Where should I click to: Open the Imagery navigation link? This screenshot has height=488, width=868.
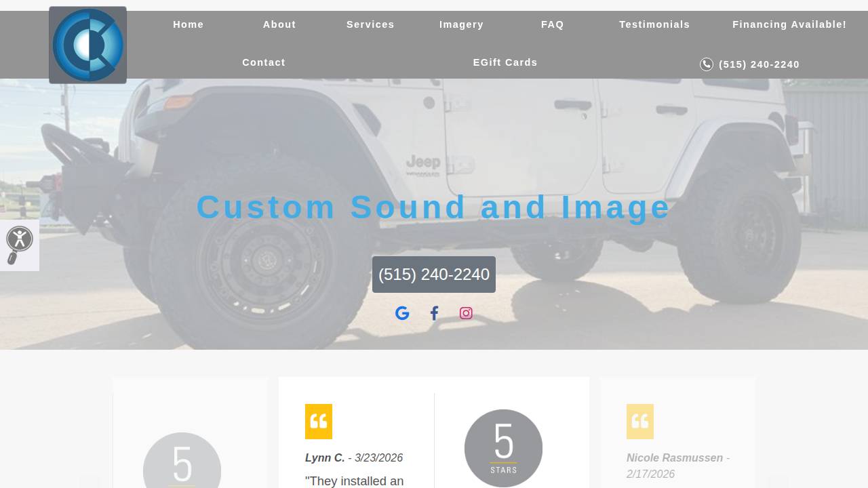coord(461,24)
